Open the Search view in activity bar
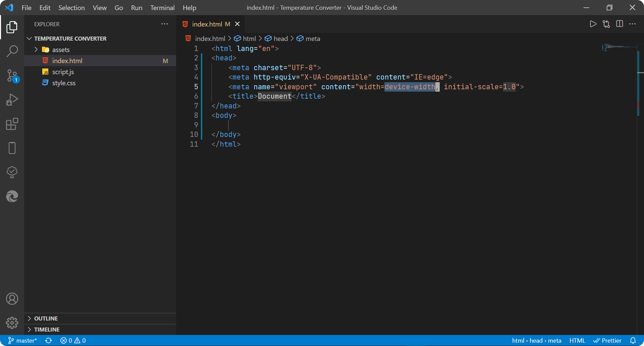This screenshot has height=346, width=644. [12, 51]
